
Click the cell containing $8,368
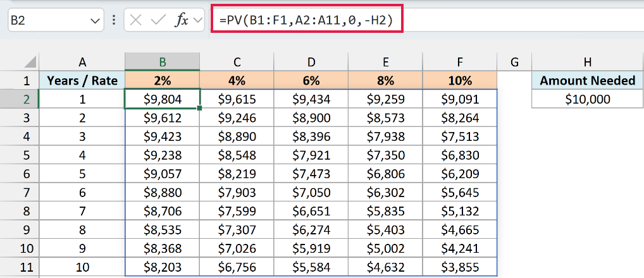point(163,248)
